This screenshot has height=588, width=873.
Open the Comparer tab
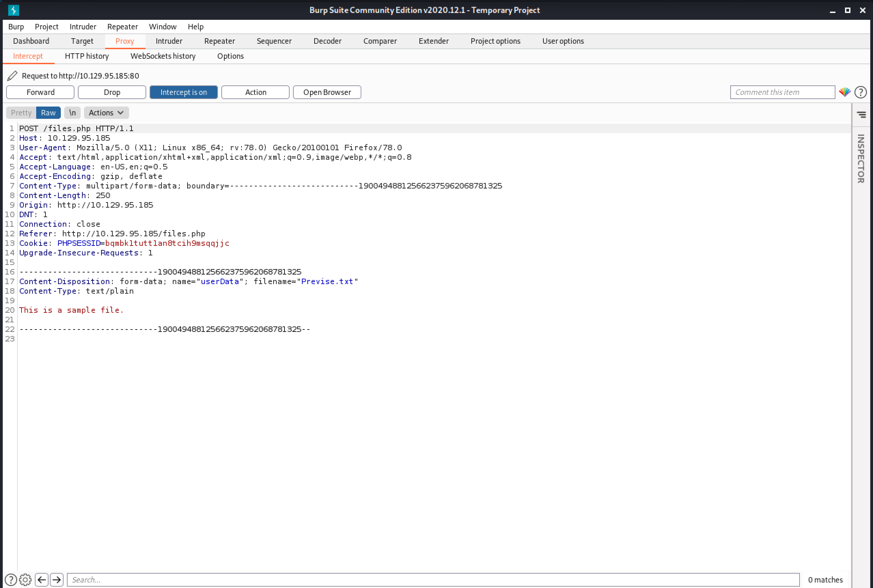click(380, 41)
